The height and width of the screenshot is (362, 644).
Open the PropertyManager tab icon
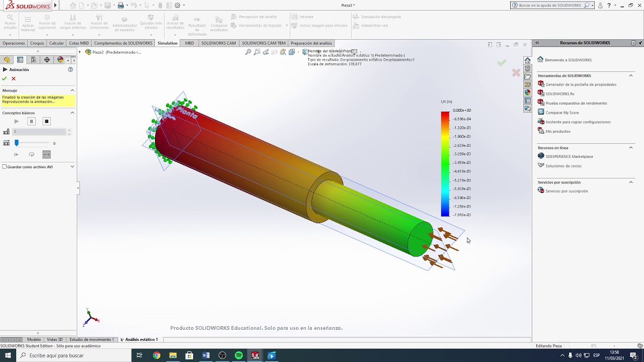coord(20,60)
